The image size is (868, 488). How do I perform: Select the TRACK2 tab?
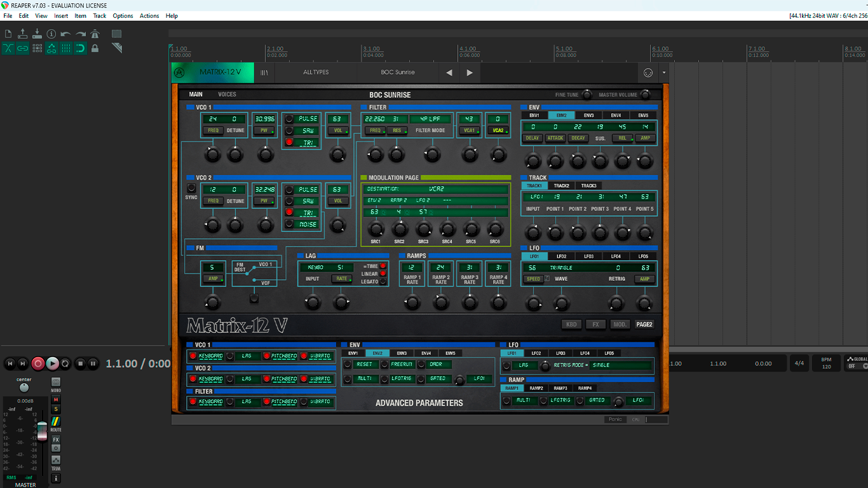click(561, 186)
